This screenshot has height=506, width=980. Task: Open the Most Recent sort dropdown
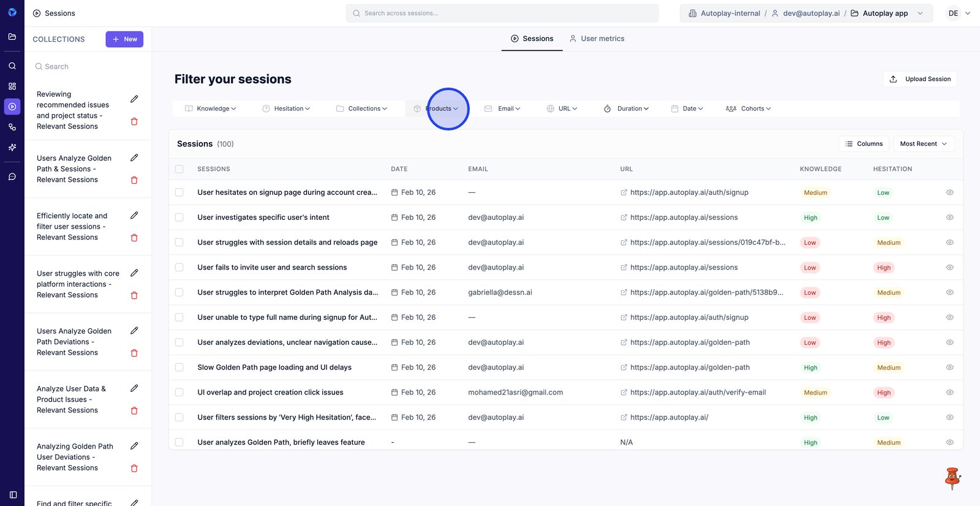923,144
